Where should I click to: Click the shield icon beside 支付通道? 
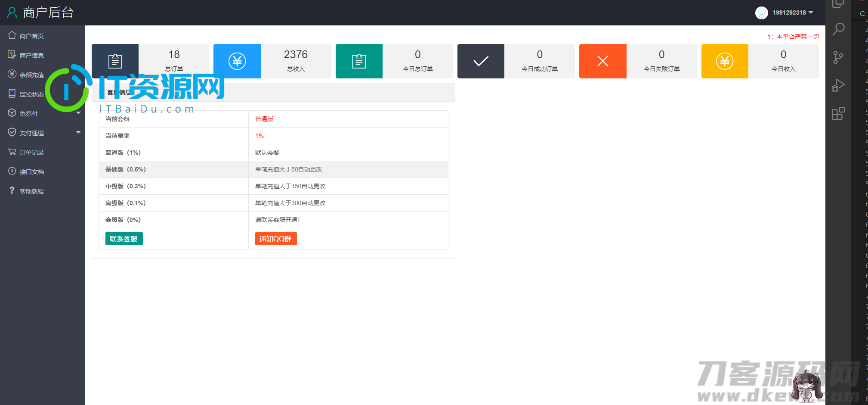tap(12, 132)
